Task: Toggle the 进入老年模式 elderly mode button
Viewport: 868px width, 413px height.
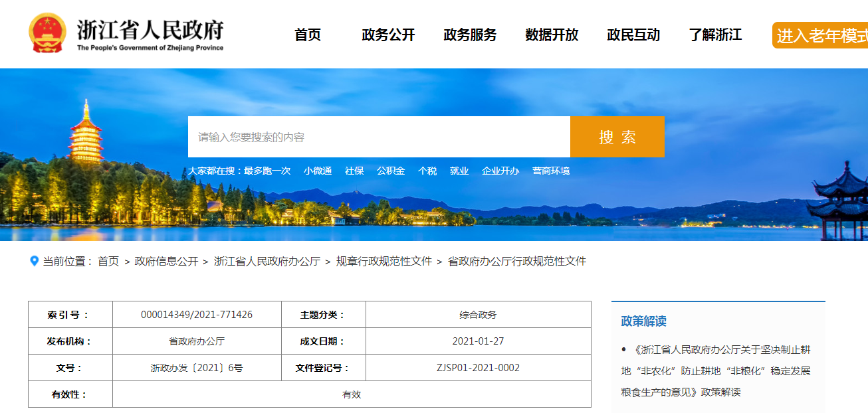Action: click(x=821, y=36)
